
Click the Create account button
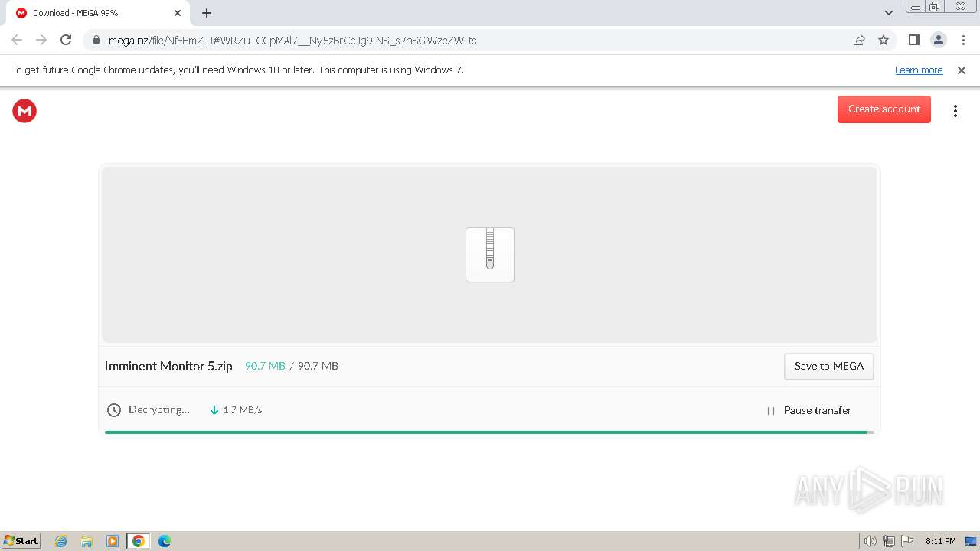[884, 109]
